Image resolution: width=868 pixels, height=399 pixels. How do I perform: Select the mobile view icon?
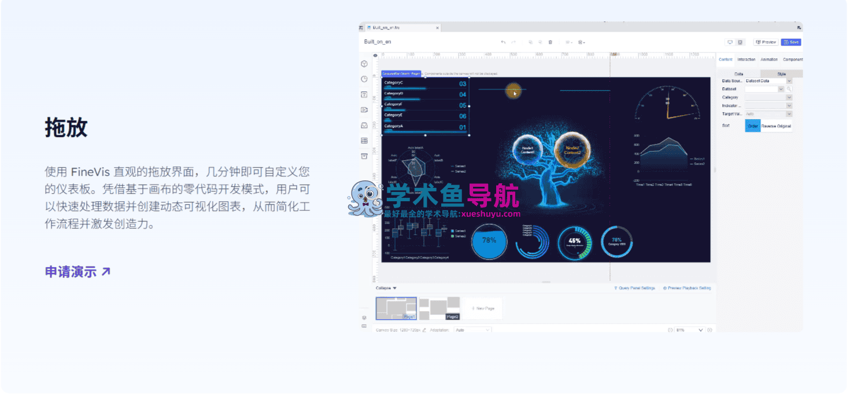pos(740,42)
